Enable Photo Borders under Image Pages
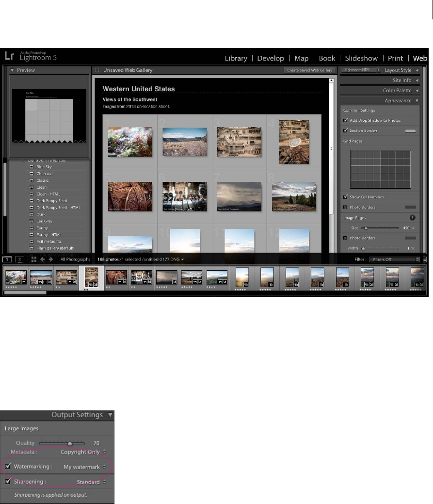 (x=345, y=238)
